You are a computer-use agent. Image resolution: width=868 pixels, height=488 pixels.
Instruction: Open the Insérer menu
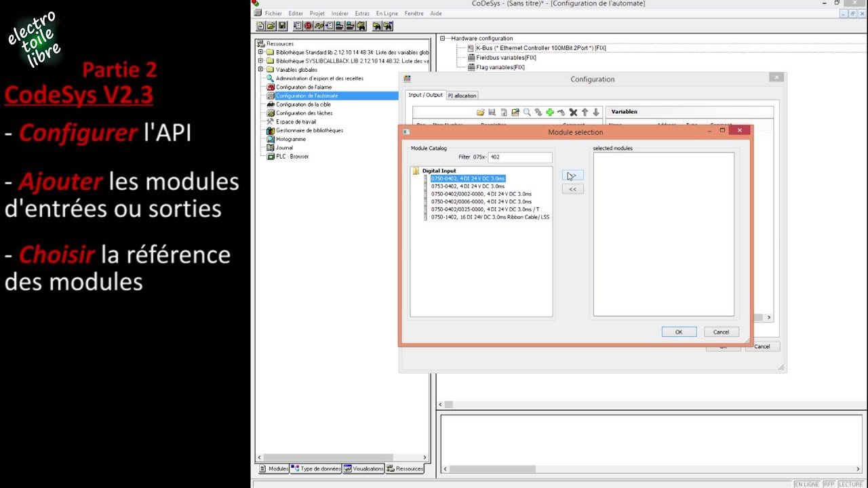[x=340, y=14]
